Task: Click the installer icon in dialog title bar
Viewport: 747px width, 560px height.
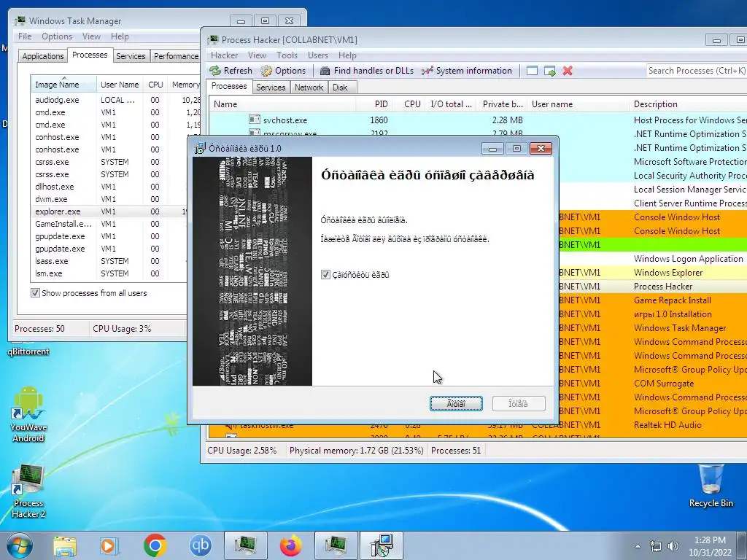Action: 200,148
